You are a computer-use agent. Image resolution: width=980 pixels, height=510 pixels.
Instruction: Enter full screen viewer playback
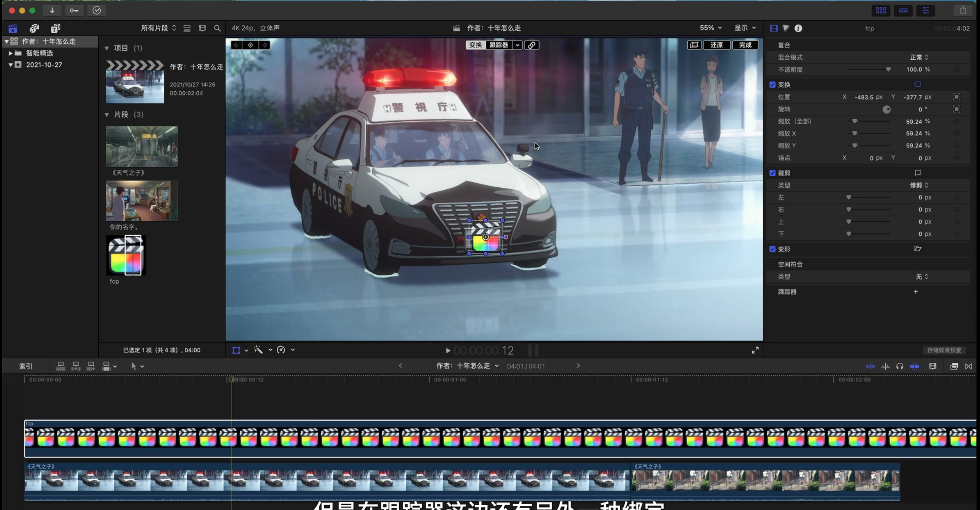tap(755, 350)
